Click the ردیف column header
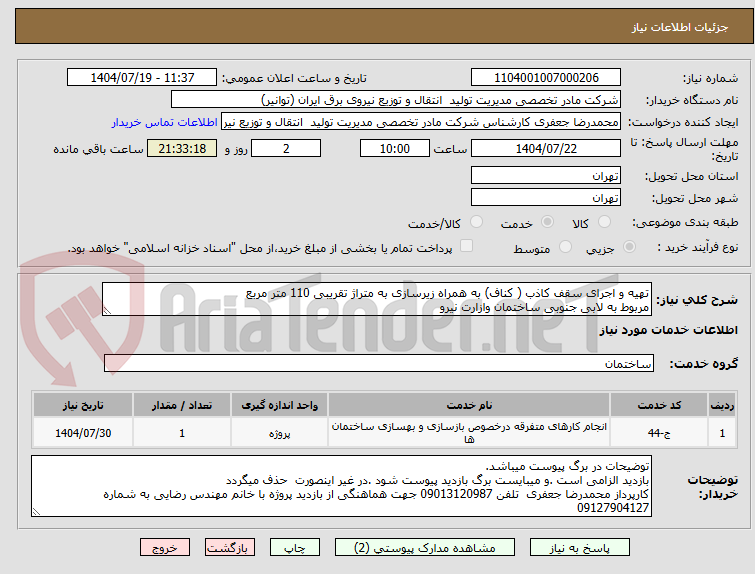Image resolution: width=755 pixels, height=574 pixels. pos(722,405)
